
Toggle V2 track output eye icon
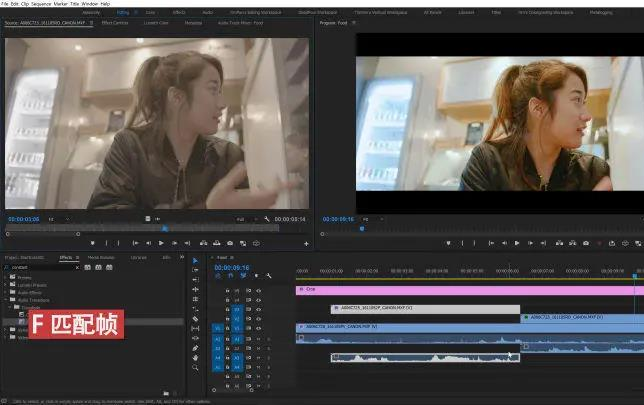click(x=259, y=319)
